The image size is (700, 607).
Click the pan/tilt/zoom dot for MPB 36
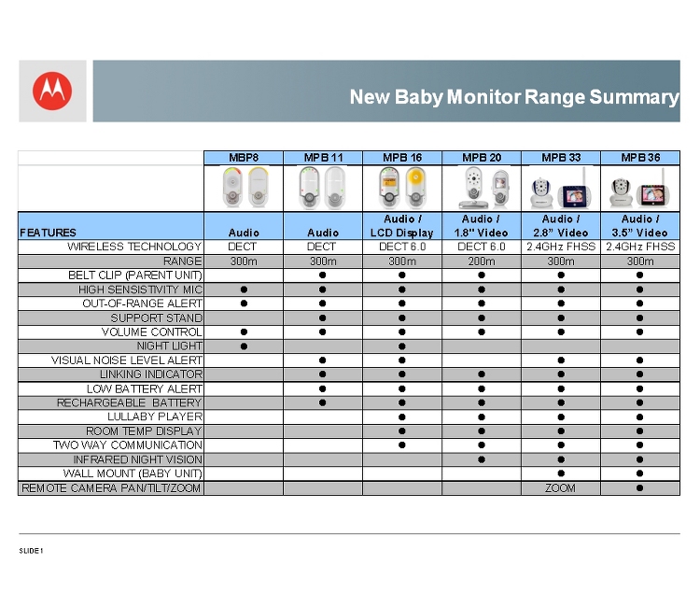pos(639,488)
